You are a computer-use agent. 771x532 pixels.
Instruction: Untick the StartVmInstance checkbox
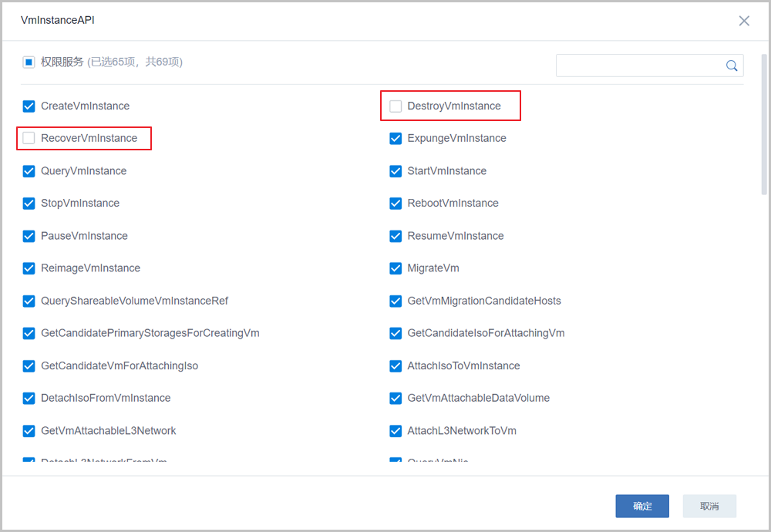pyautogui.click(x=396, y=171)
